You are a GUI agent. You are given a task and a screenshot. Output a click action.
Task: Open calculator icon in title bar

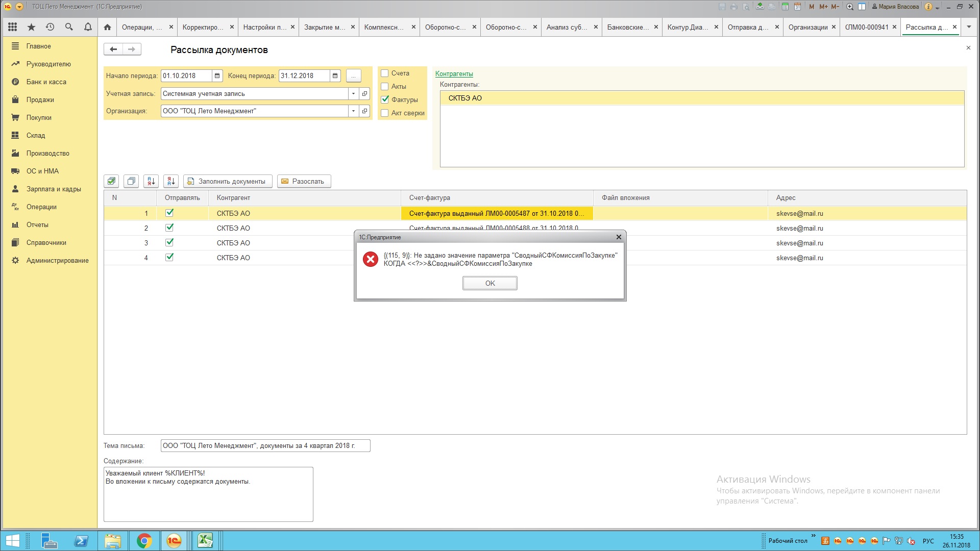[x=785, y=7]
